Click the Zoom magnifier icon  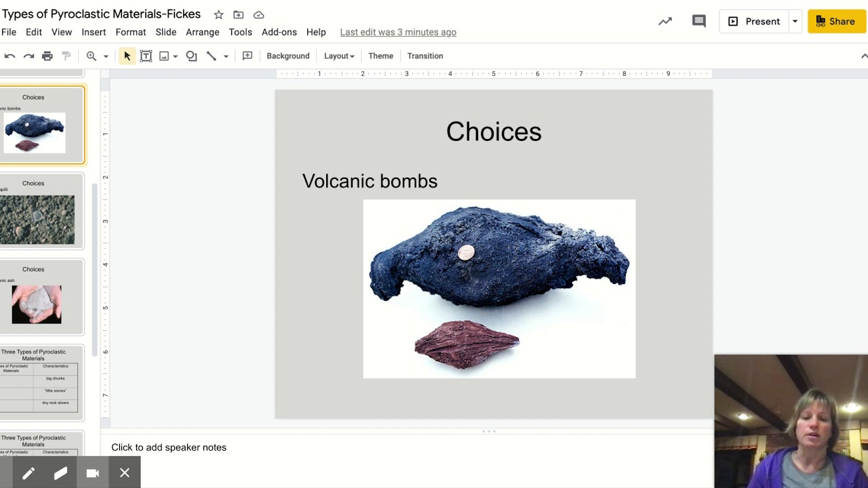tap(91, 56)
